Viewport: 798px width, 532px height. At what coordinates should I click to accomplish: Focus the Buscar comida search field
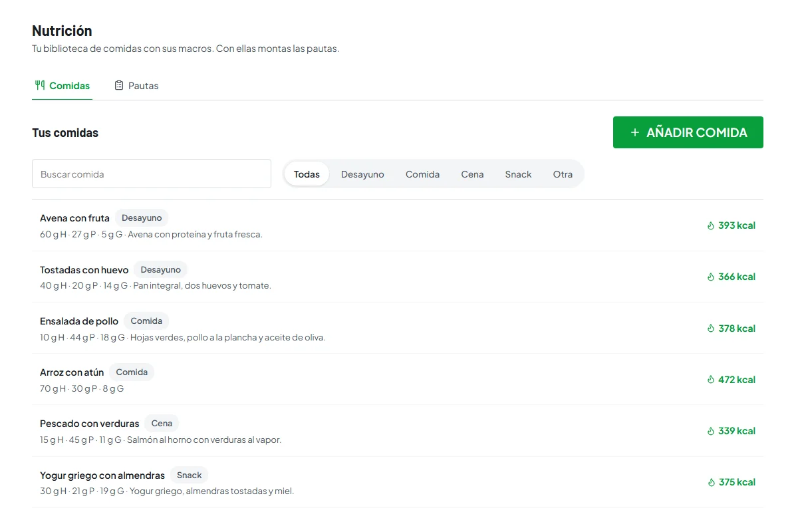pyautogui.click(x=152, y=174)
